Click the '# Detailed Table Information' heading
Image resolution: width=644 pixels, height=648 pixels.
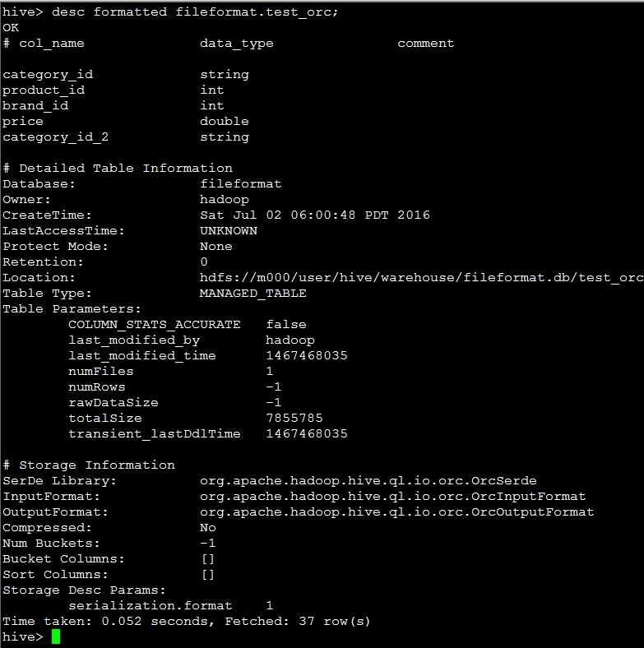coord(118,169)
